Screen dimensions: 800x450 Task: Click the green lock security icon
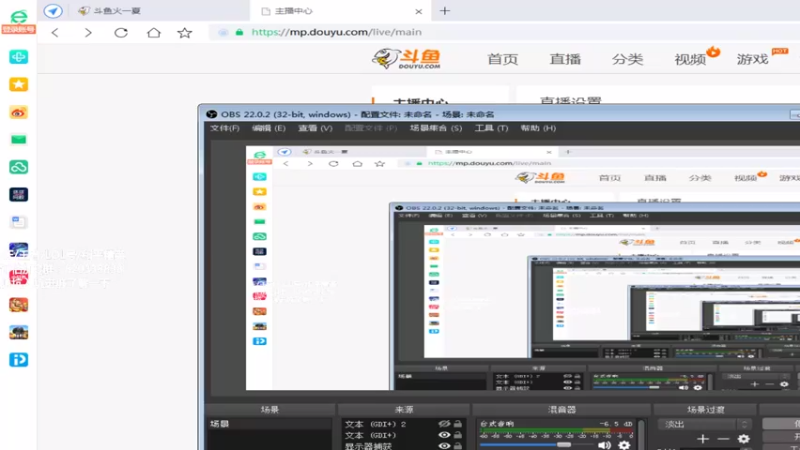click(239, 32)
